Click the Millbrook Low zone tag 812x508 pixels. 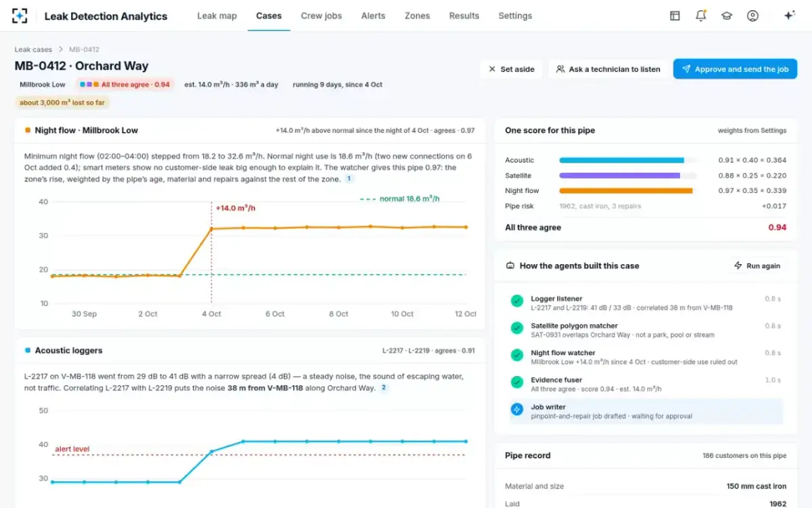click(x=43, y=85)
